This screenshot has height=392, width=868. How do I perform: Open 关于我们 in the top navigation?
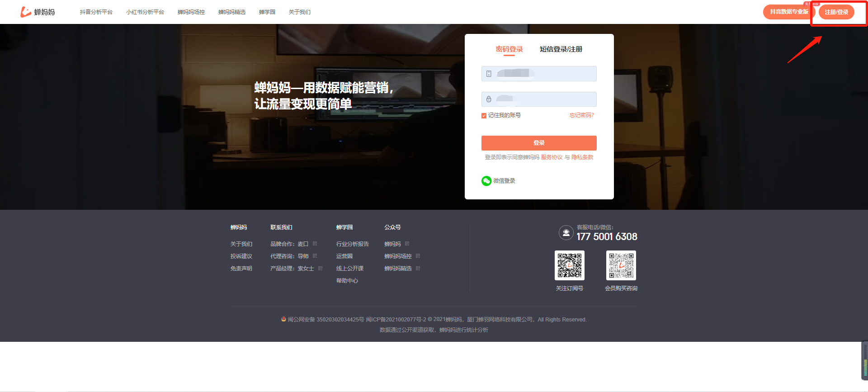pos(300,12)
